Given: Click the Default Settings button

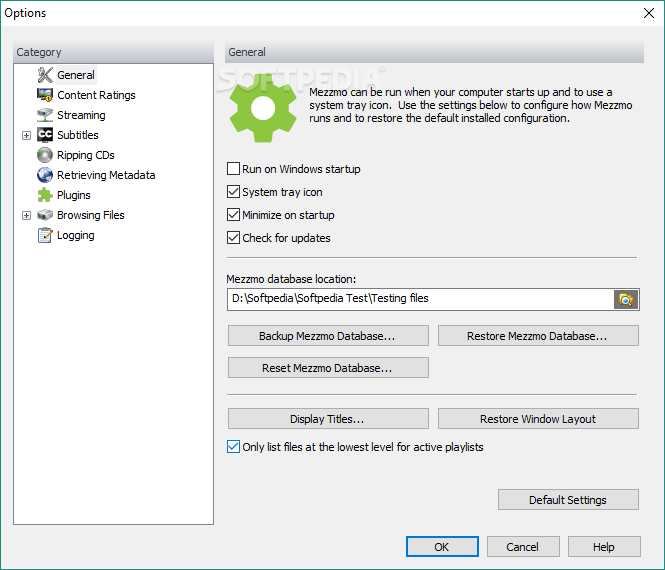Looking at the screenshot, I should [568, 500].
